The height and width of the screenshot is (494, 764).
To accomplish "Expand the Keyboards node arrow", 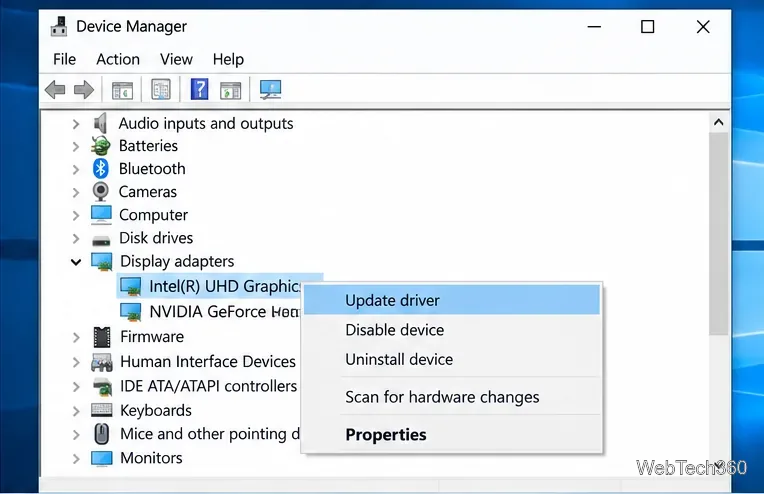I will tap(76, 411).
